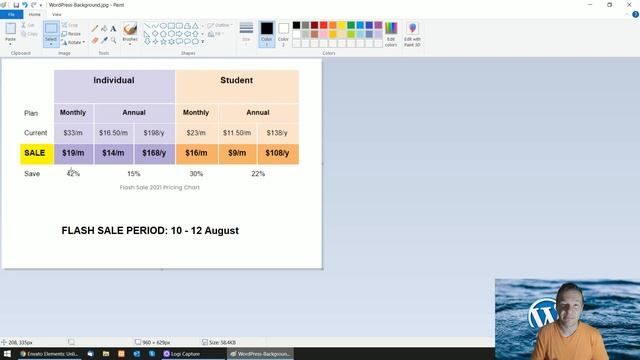Screen dimensions: 640x360
Task: Open the Size thickness dropdown
Action: (246, 34)
